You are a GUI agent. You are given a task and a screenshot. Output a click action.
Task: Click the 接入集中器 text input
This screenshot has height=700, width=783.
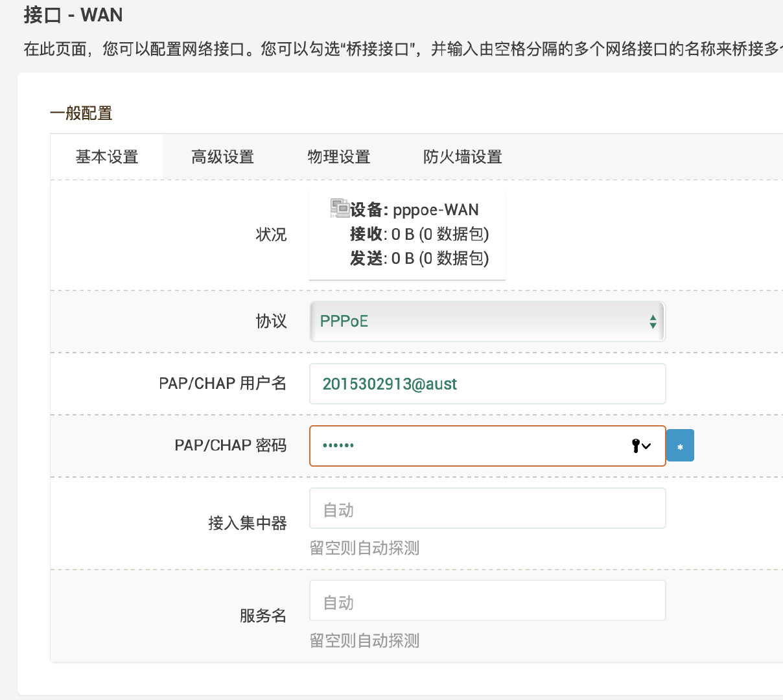[487, 509]
